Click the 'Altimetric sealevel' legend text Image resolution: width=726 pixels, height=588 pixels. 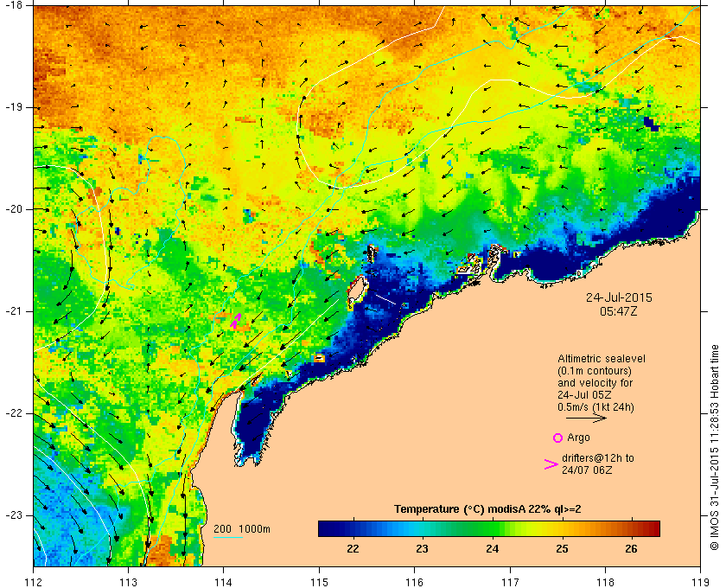pyautogui.click(x=602, y=359)
